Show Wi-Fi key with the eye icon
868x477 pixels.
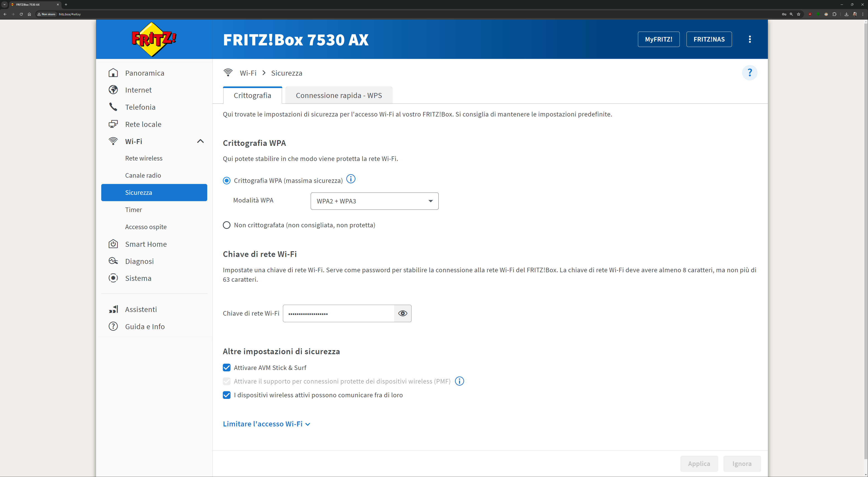tap(402, 313)
